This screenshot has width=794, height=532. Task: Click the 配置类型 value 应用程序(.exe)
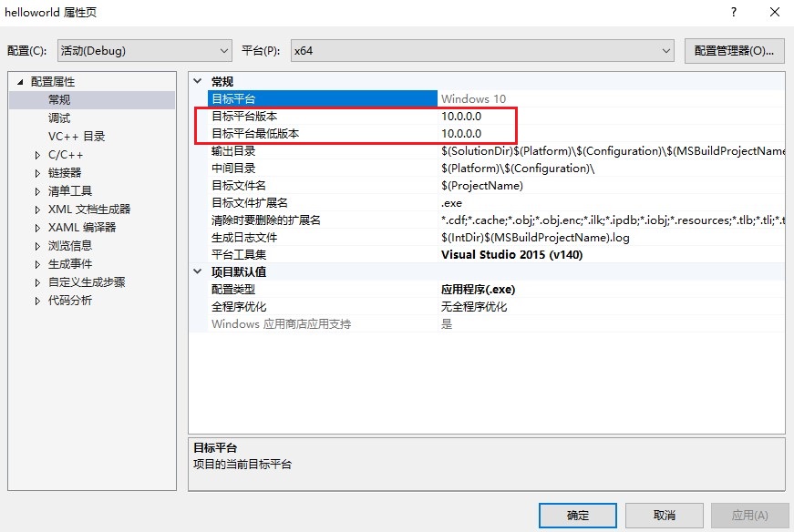click(x=478, y=290)
